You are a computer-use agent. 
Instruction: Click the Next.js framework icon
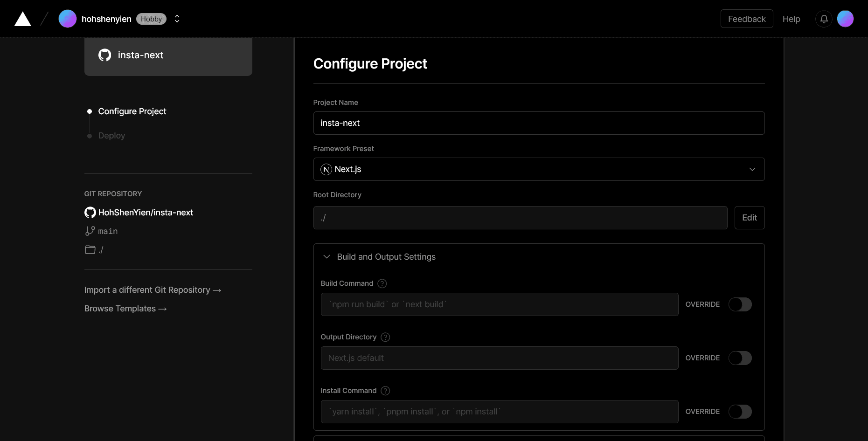point(326,169)
